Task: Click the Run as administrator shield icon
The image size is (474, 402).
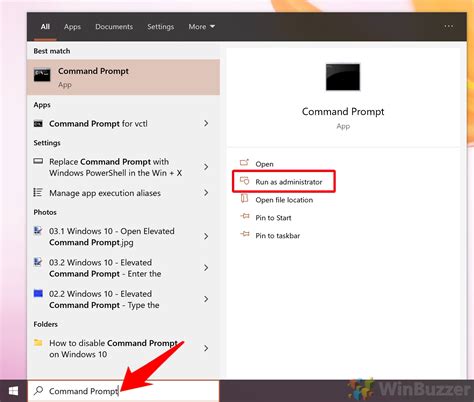Action: pyautogui.click(x=245, y=181)
